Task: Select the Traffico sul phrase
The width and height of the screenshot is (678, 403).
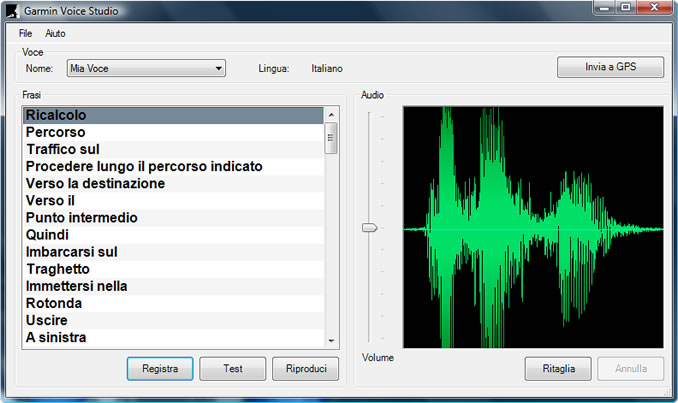Action: point(173,149)
